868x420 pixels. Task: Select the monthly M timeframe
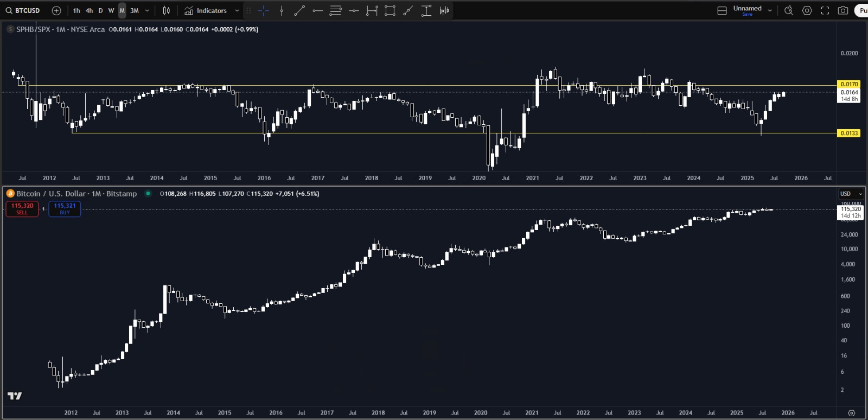(x=122, y=10)
